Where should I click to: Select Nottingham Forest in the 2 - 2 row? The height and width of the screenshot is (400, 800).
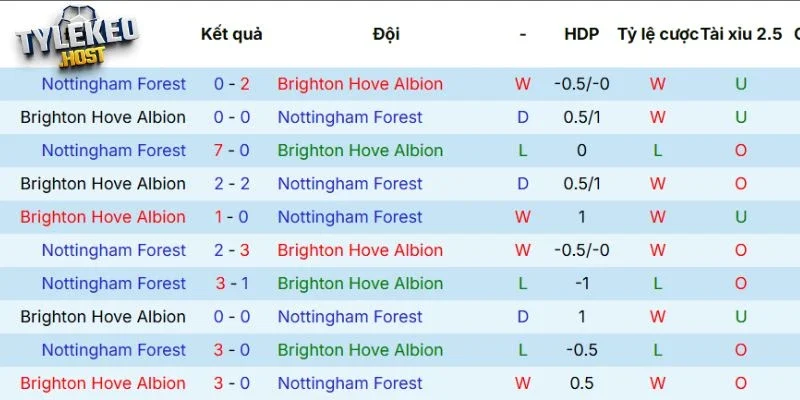click(350, 184)
